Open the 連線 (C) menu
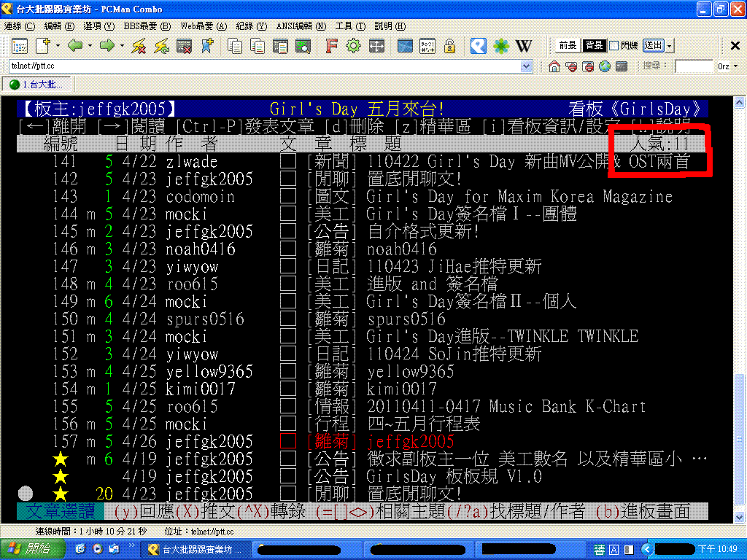The height and width of the screenshot is (560, 747). [20, 26]
